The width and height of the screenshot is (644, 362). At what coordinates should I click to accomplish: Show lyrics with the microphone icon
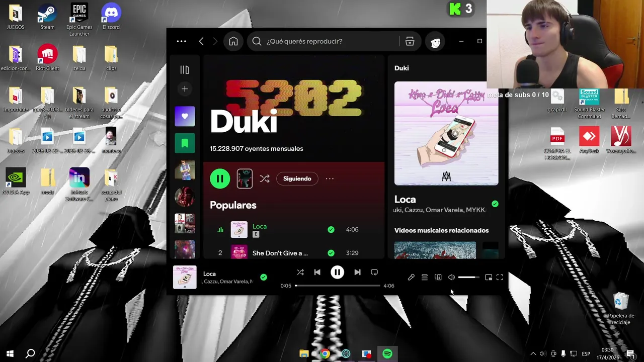tap(411, 277)
